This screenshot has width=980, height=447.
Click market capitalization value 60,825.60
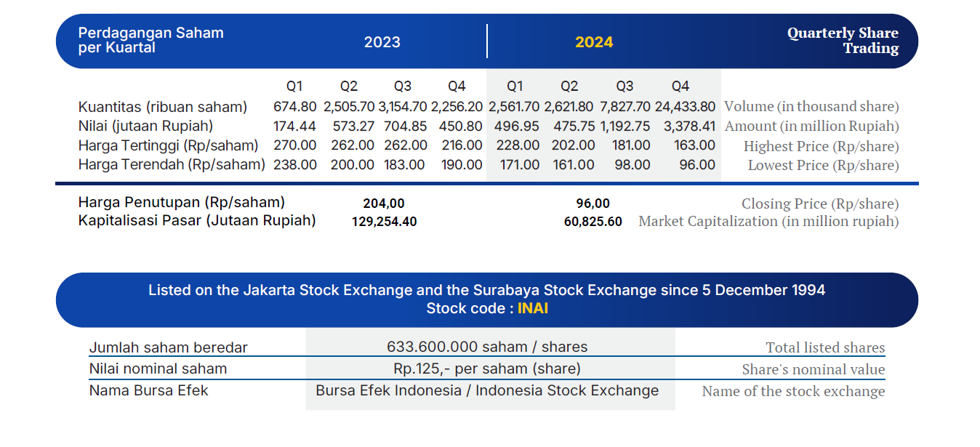(593, 222)
